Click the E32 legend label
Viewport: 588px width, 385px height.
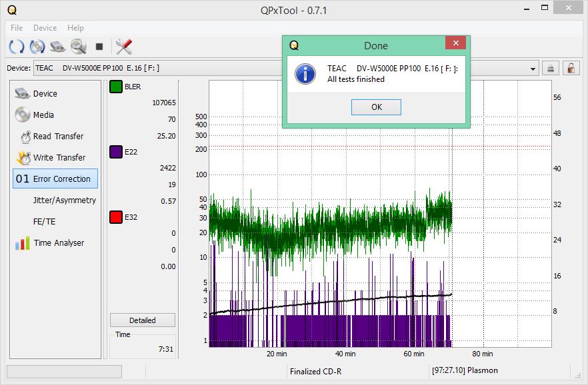point(131,217)
